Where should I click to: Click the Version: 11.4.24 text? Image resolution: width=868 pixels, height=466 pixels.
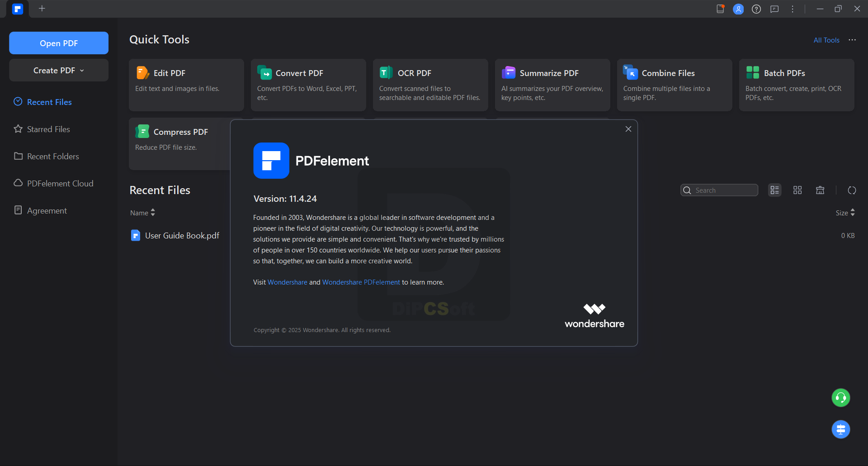click(285, 199)
